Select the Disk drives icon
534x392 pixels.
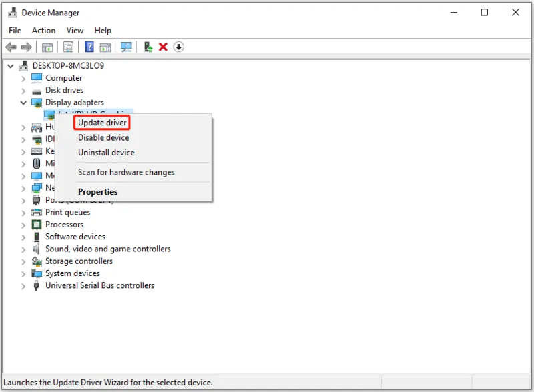click(37, 91)
